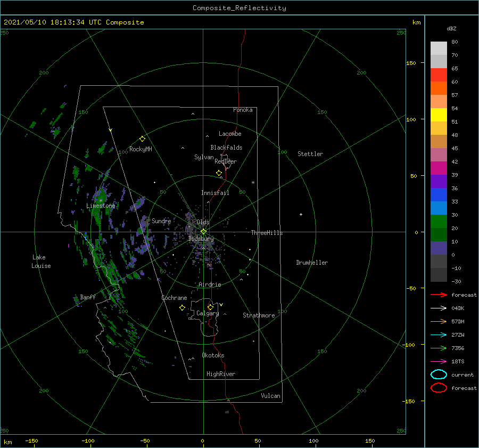
Task: Click the Composite_Reflectivity title
Action: [240, 8]
